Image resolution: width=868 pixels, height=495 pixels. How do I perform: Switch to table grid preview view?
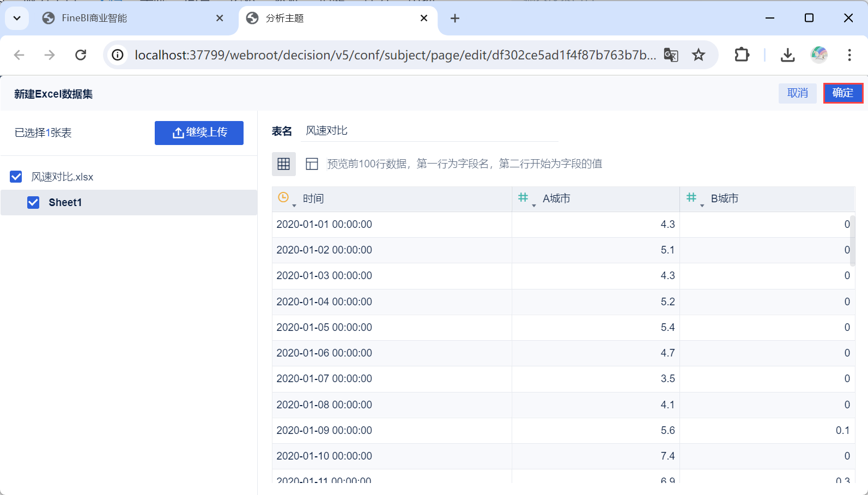pos(284,164)
